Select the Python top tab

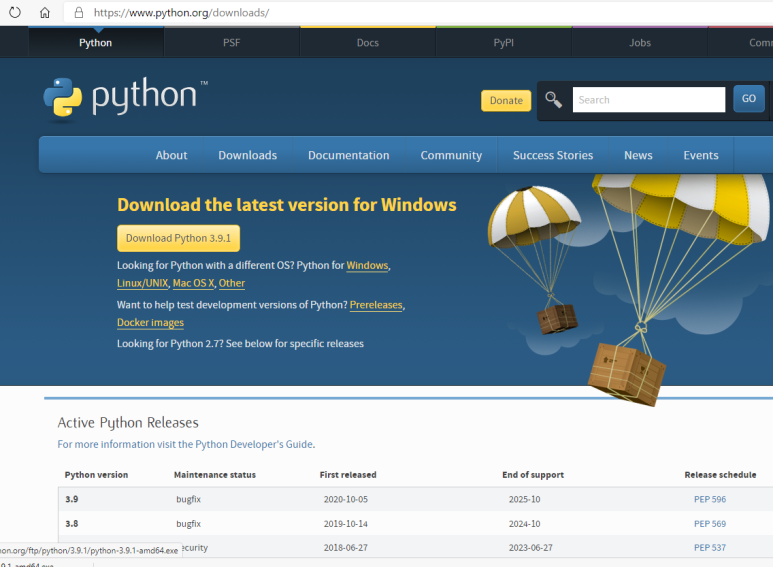tap(96, 43)
